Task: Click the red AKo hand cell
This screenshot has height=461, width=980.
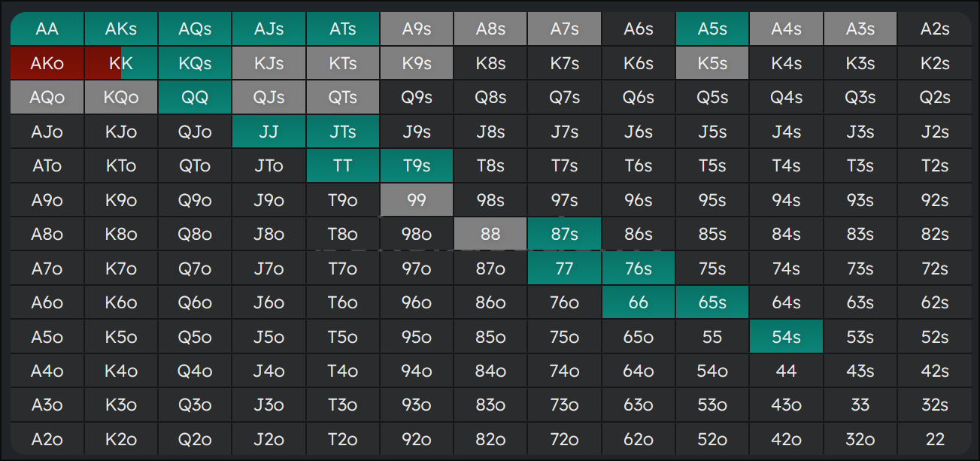Action: (x=47, y=64)
